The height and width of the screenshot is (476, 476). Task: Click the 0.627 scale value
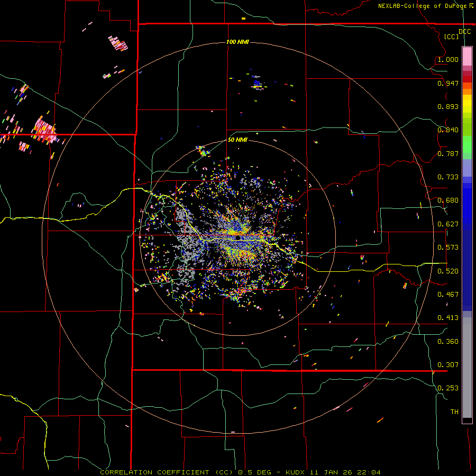tap(448, 224)
